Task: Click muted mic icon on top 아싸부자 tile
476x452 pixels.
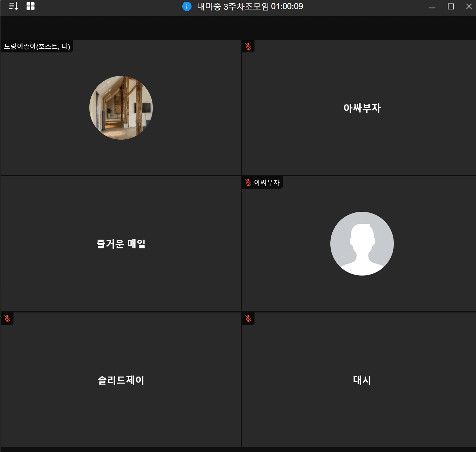Action: click(x=248, y=46)
